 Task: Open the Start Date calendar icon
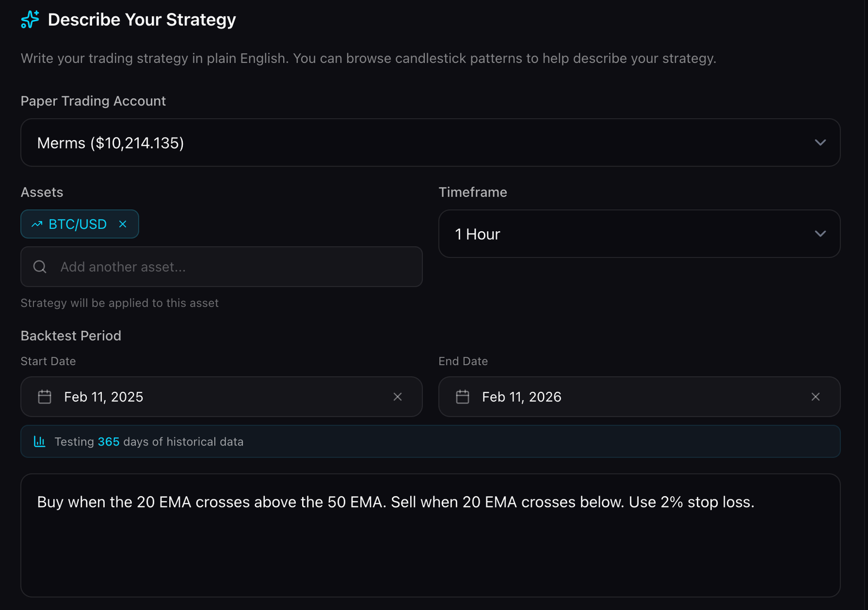click(x=44, y=397)
